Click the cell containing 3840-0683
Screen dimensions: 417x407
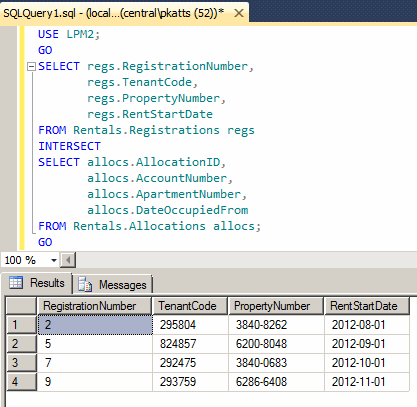pyautogui.click(x=276, y=363)
